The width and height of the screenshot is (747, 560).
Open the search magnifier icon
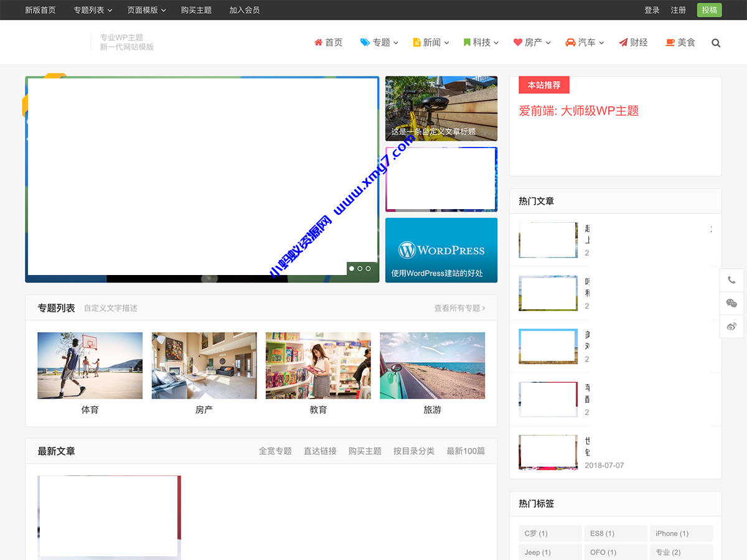(x=716, y=42)
